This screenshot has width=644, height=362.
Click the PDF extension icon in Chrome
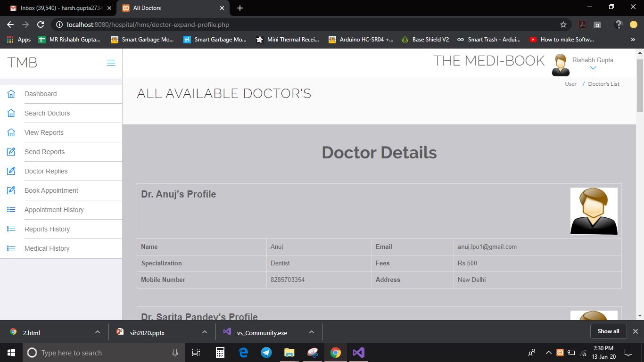tap(582, 25)
